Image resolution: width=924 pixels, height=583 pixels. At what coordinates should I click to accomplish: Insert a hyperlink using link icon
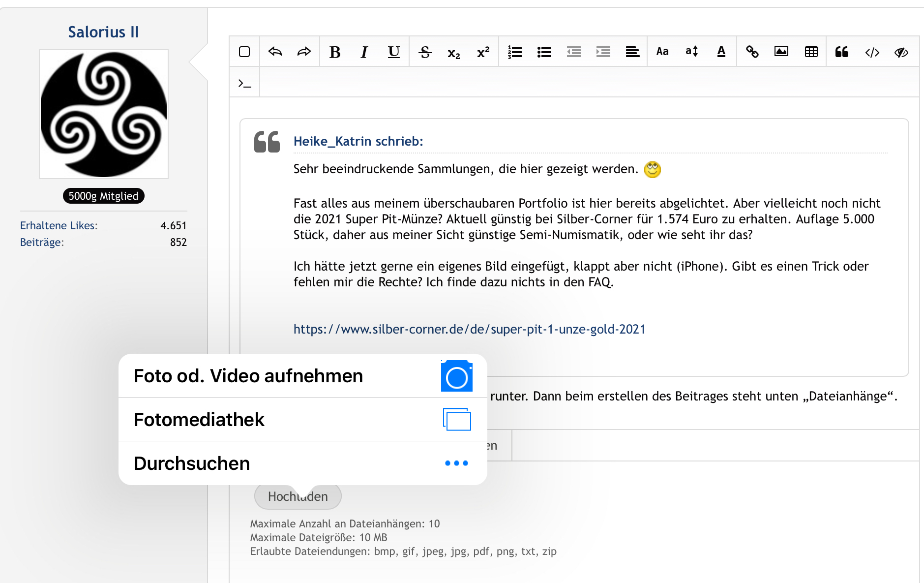click(x=752, y=52)
